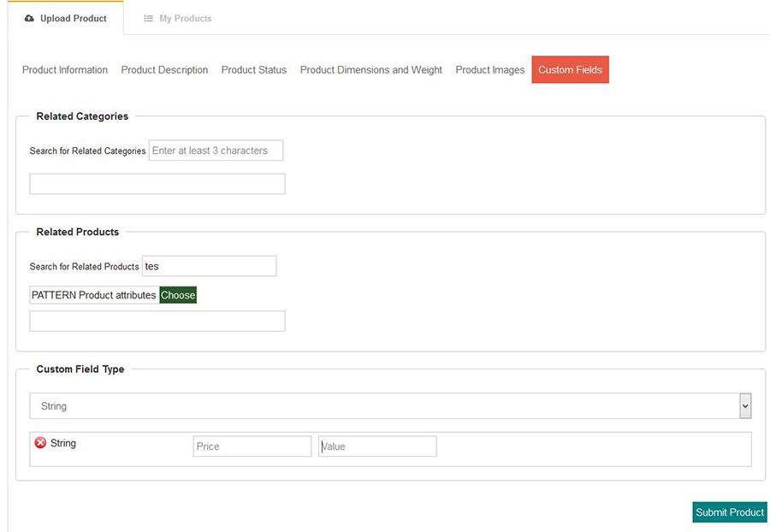Switch to the Product Images section
Viewport: 770px width, 532px height.
click(x=490, y=69)
